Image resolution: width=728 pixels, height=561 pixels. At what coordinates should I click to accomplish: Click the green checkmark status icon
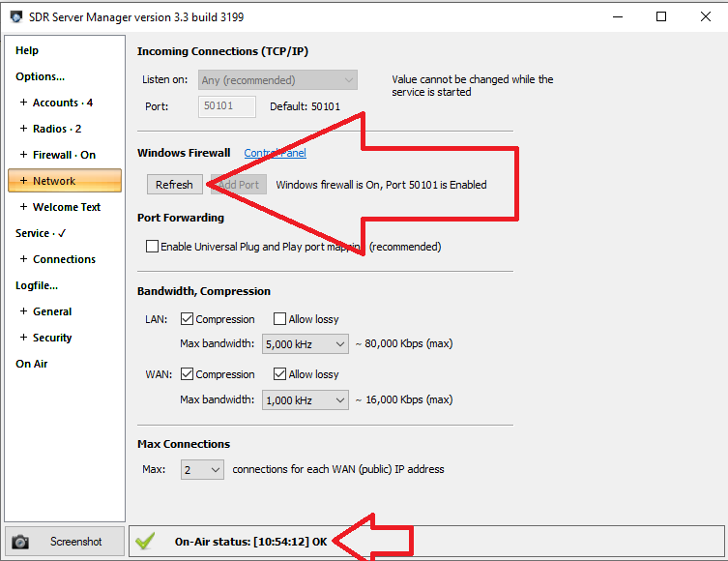point(145,542)
